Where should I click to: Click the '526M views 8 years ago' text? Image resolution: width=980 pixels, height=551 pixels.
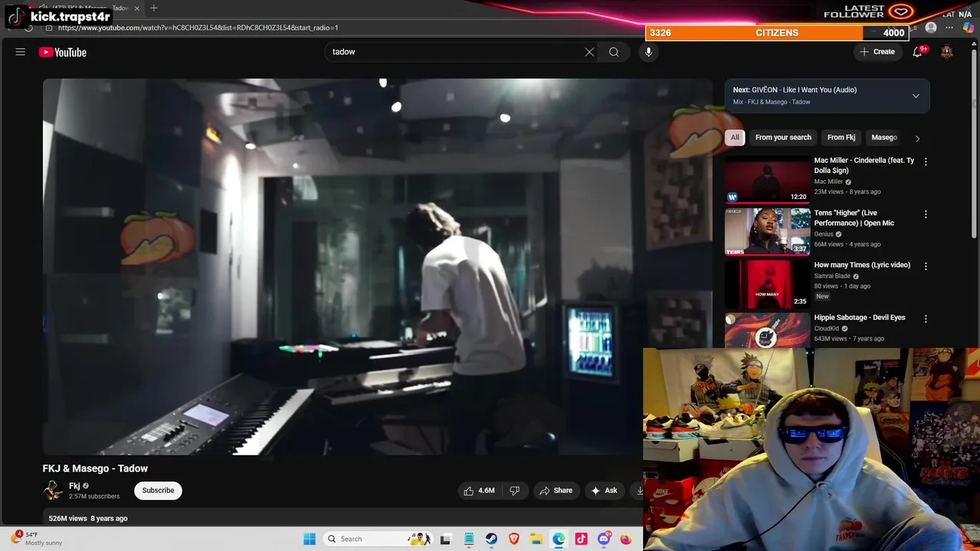[x=88, y=519]
